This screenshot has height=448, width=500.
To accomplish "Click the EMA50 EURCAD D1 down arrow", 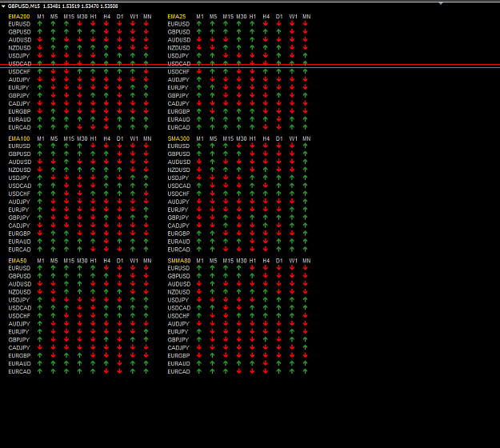I will [x=119, y=371].
